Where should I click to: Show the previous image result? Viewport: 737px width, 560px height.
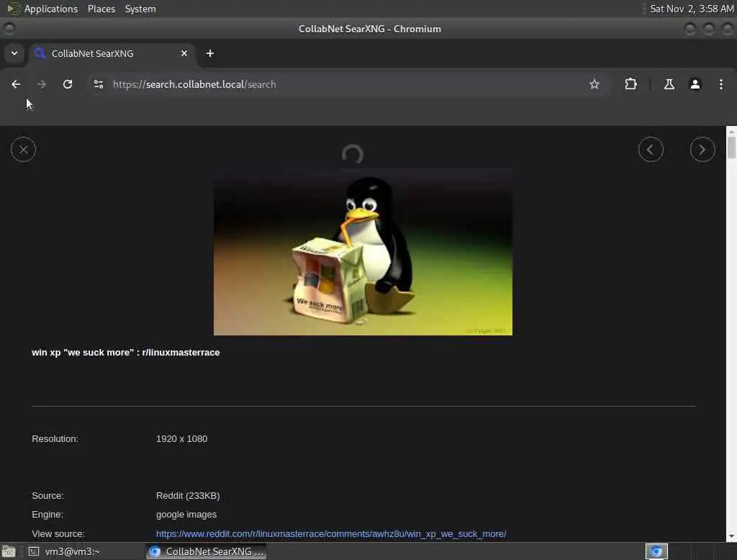(x=651, y=150)
